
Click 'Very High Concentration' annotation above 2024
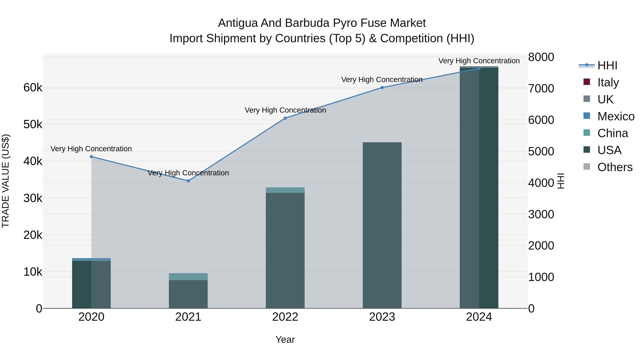(x=479, y=61)
